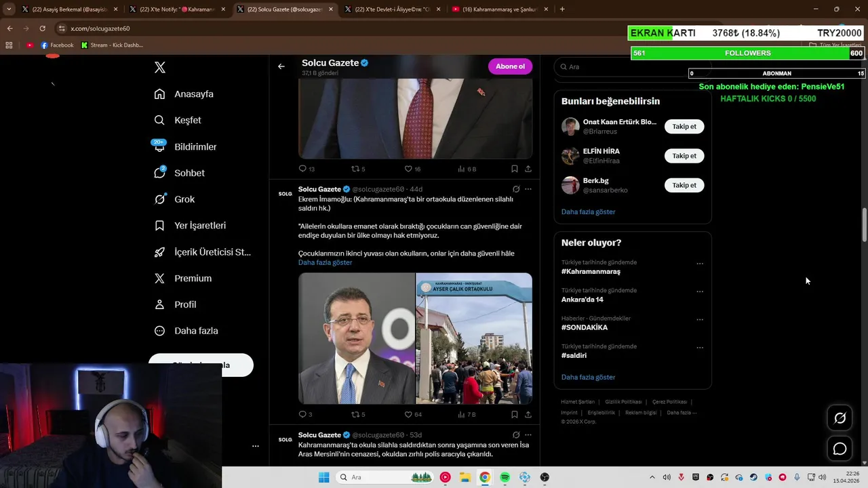This screenshot has height=488, width=868.
Task: Share the top tweet
Action: click(528, 169)
